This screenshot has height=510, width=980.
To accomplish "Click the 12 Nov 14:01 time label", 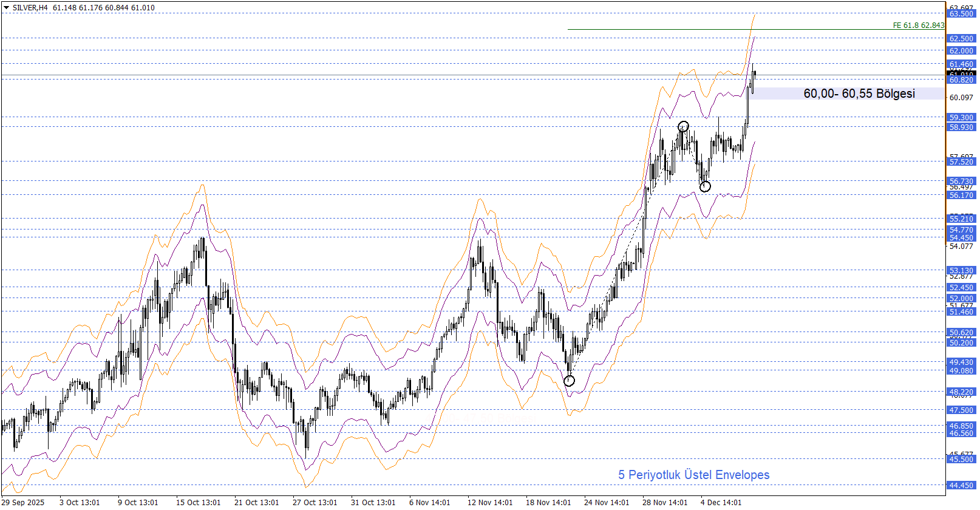I will coord(489,502).
